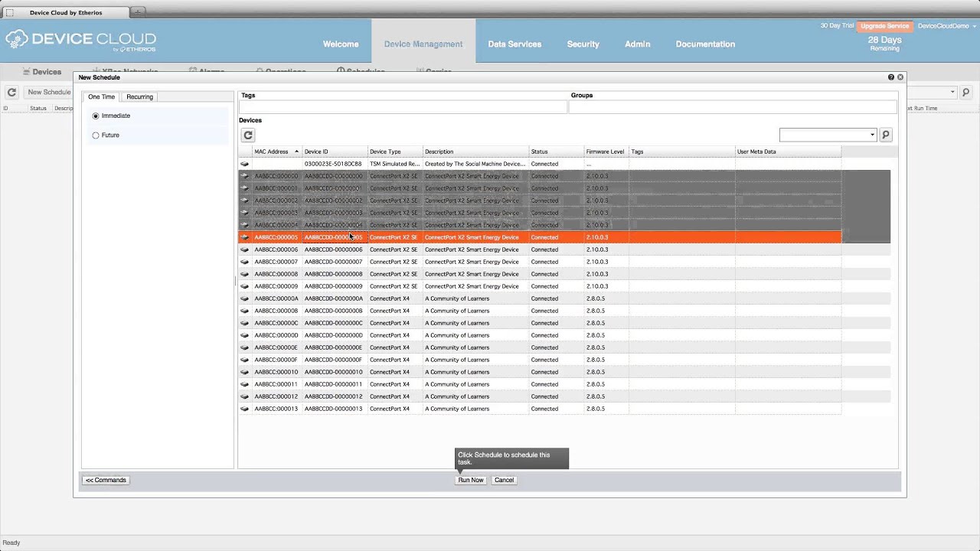Click the Devices tab in background
The height and width of the screenshot is (551, 980).
pyautogui.click(x=41, y=72)
